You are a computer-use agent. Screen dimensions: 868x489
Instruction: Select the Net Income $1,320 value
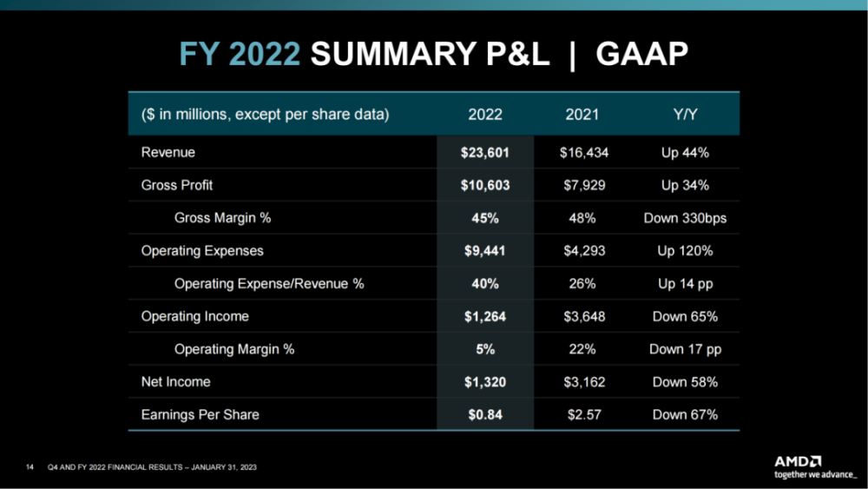coord(485,381)
